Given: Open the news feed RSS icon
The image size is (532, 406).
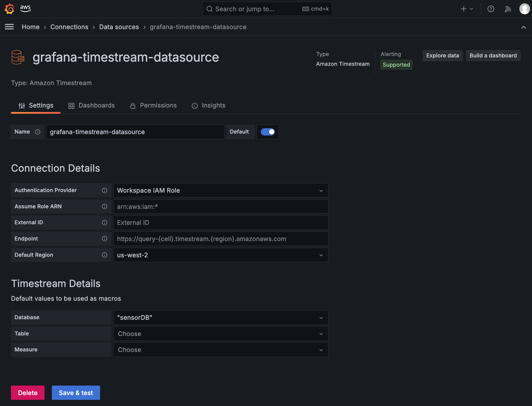Looking at the screenshot, I should click(x=508, y=9).
